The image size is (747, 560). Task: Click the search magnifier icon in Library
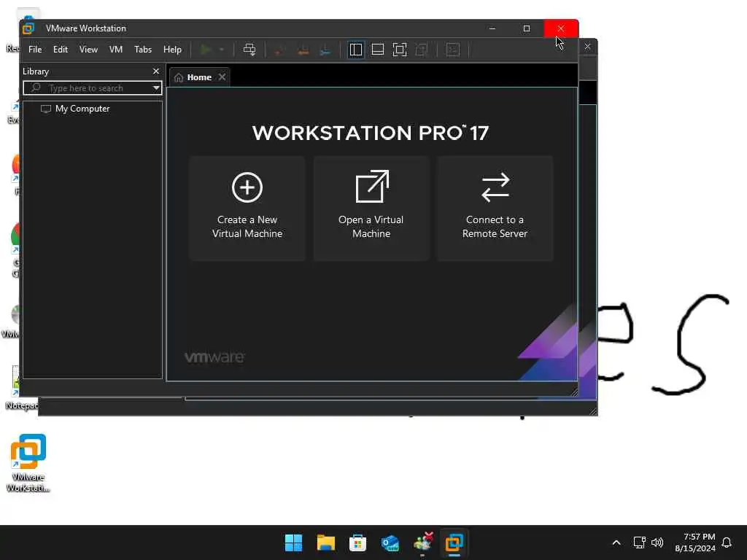(36, 87)
